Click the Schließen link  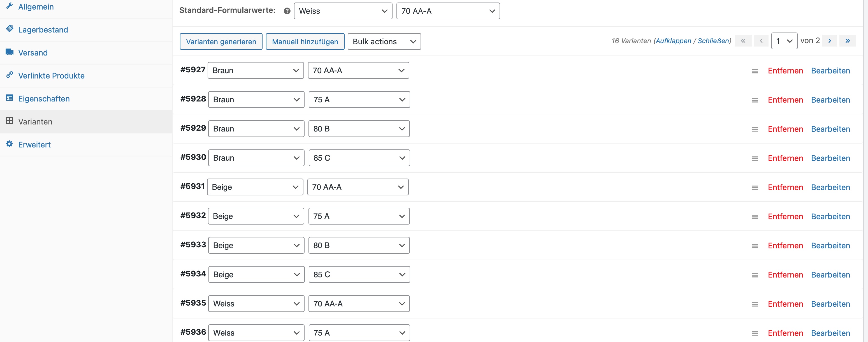(x=713, y=41)
